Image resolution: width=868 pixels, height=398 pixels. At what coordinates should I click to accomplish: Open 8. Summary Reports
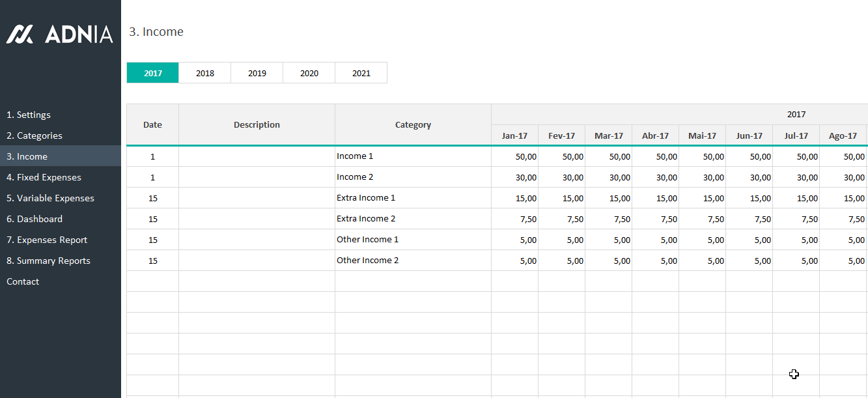pos(48,261)
